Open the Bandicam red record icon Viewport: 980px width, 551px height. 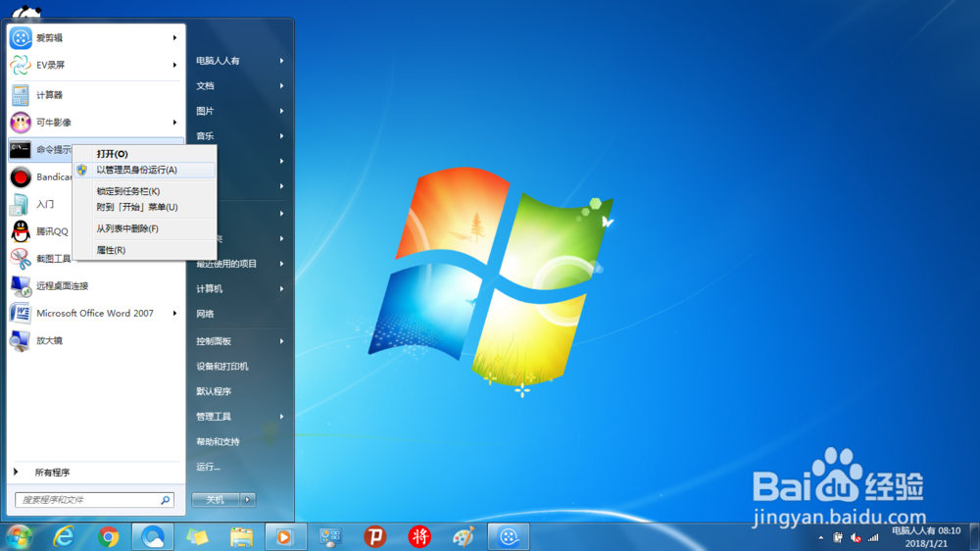[x=21, y=177]
